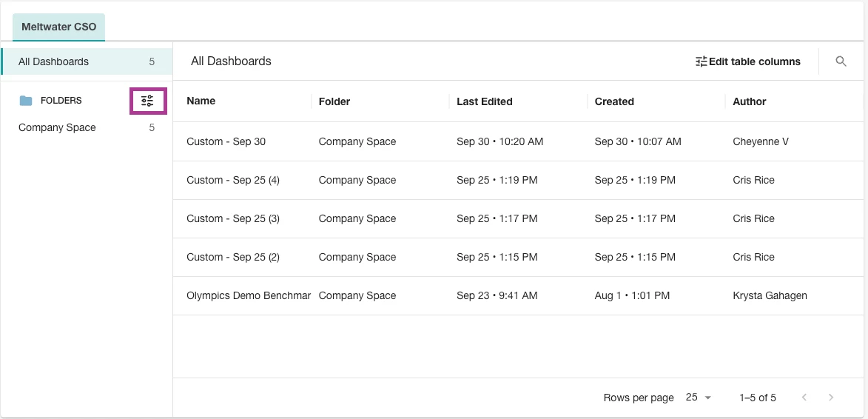Sort by Folder column header
The width and height of the screenshot is (868, 419).
pyautogui.click(x=334, y=101)
